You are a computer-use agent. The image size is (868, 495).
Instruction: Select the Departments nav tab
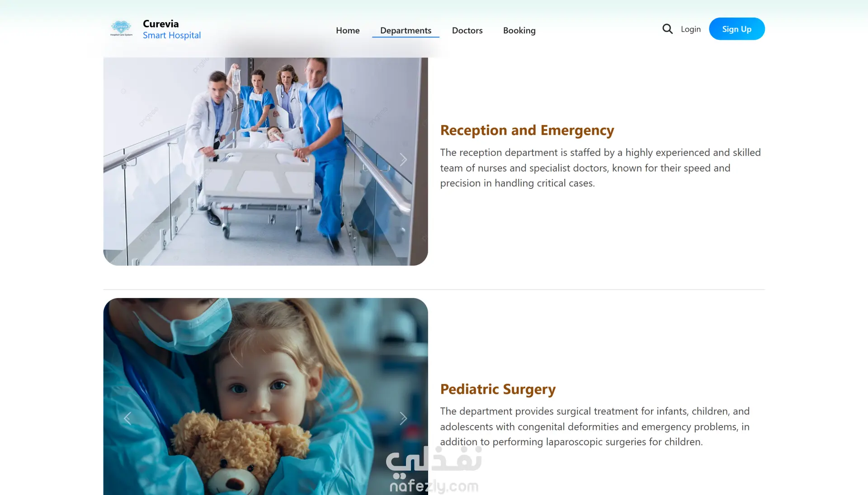(406, 30)
